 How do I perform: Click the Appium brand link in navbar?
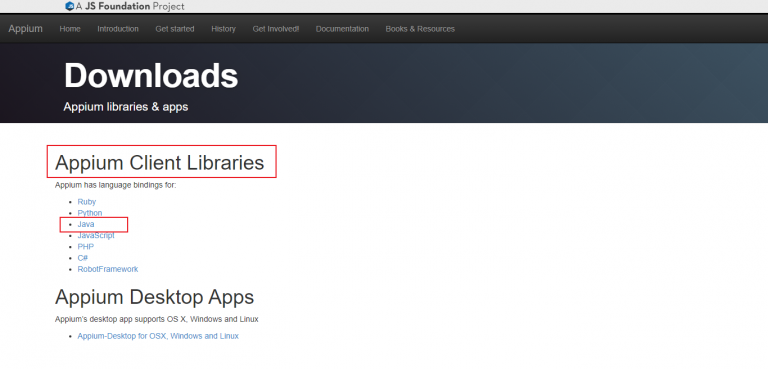click(25, 29)
